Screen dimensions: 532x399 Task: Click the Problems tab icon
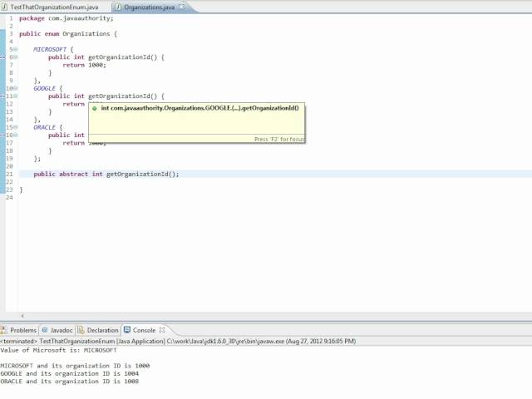click(x=4, y=330)
